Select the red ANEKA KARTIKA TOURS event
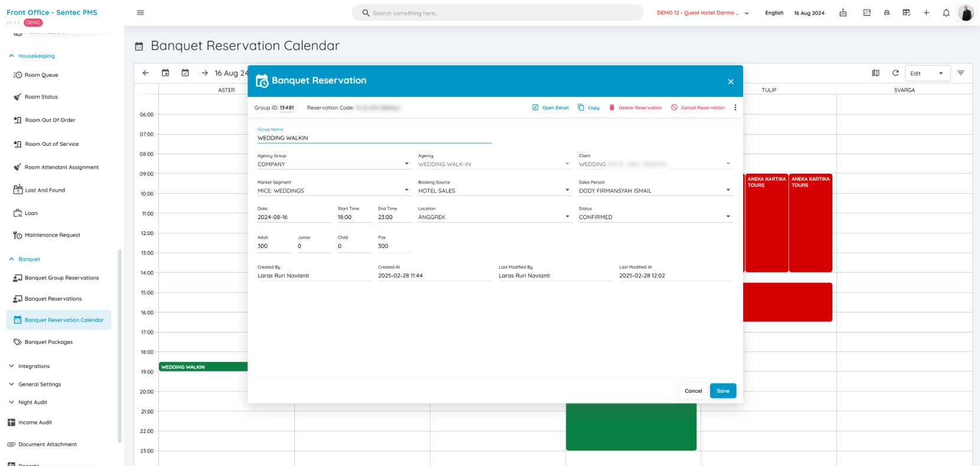This screenshot has width=980, height=466. (x=766, y=223)
